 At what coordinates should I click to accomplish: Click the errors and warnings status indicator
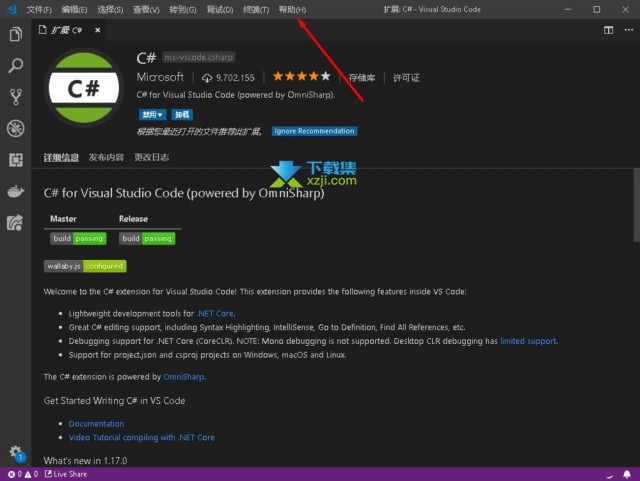(23, 474)
